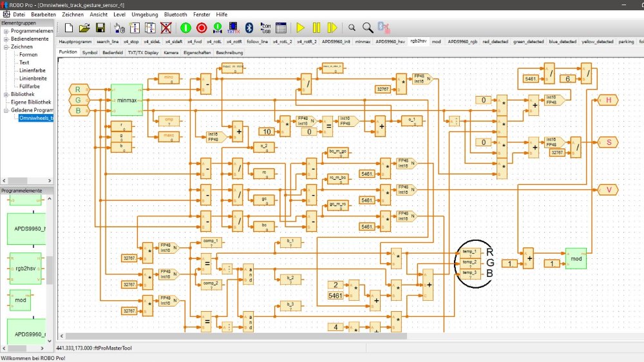Viewport: 644px width, 362px height.
Task: Open the Ansicht menu
Action: (99, 14)
